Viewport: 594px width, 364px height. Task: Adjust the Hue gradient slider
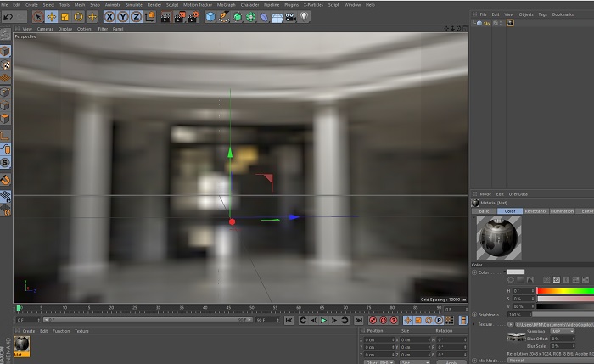pyautogui.click(x=565, y=291)
